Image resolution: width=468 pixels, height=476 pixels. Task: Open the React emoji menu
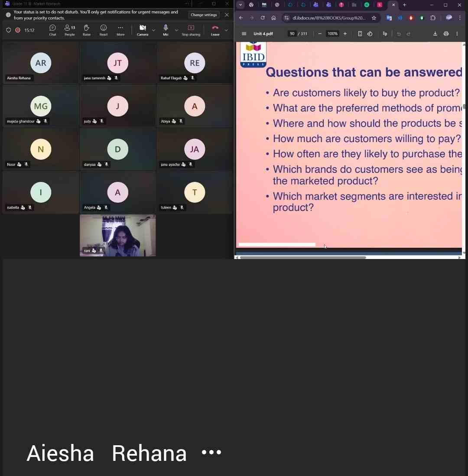(104, 30)
